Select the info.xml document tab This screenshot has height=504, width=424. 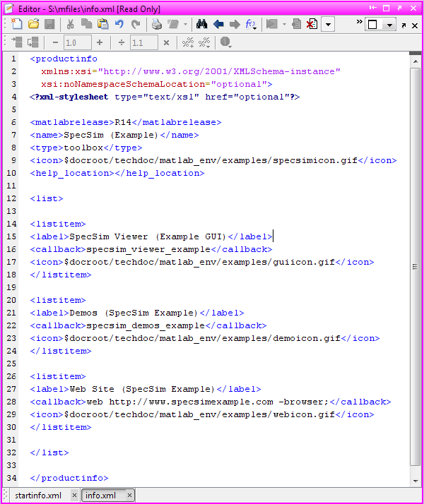(x=100, y=496)
